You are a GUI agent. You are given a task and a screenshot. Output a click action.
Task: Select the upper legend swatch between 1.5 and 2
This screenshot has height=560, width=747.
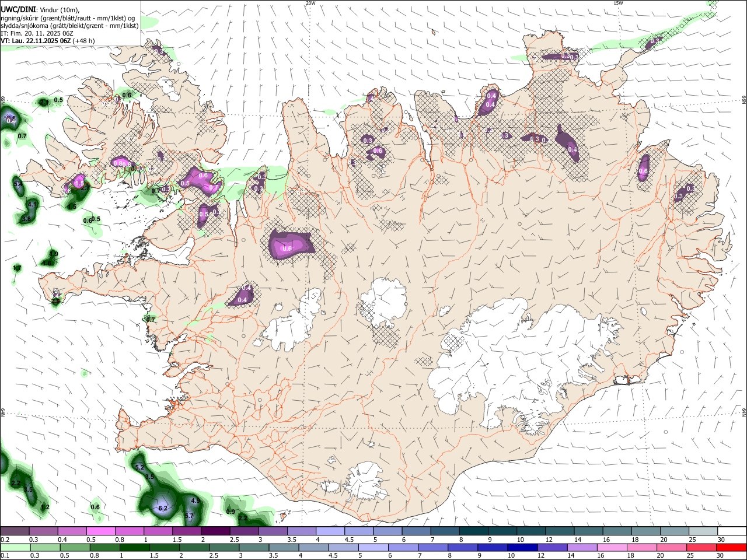(x=187, y=531)
